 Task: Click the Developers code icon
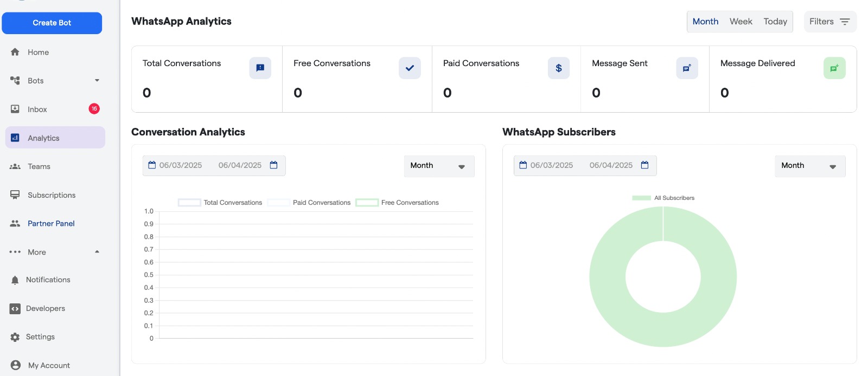[15, 308]
